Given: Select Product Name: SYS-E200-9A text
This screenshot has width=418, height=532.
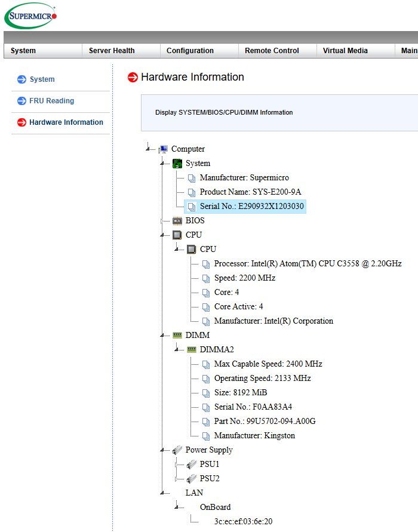Looking at the screenshot, I should (x=250, y=192).
